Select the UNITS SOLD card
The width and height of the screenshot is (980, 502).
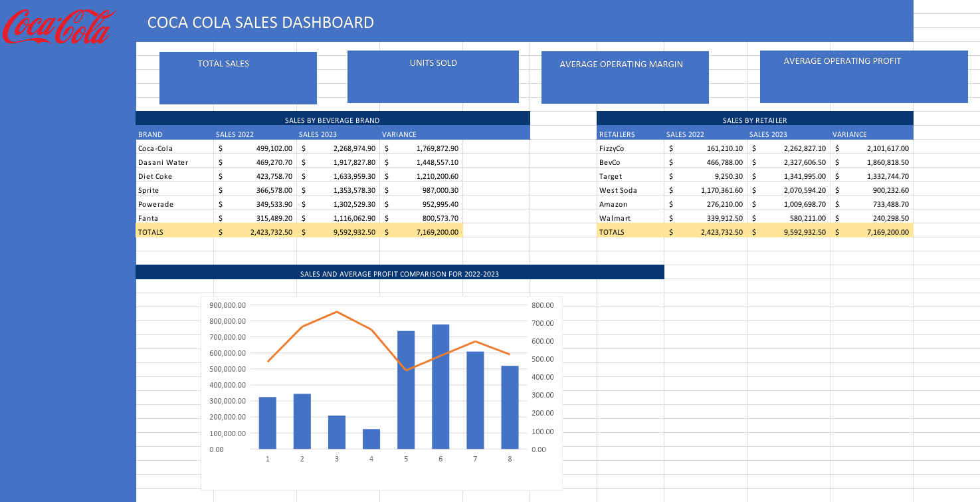coord(433,76)
